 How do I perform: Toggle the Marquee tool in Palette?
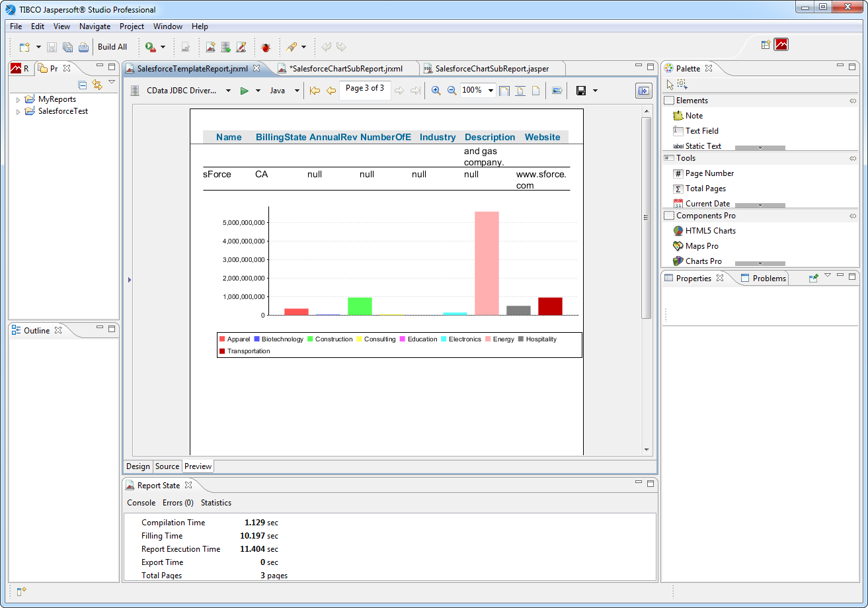pos(682,85)
